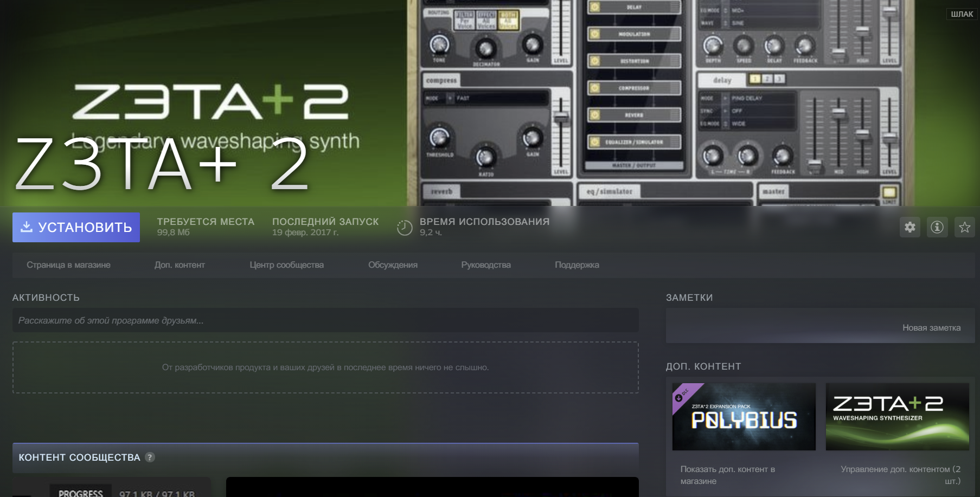
Task: Create a new note with Новая заметка
Action: point(931,328)
